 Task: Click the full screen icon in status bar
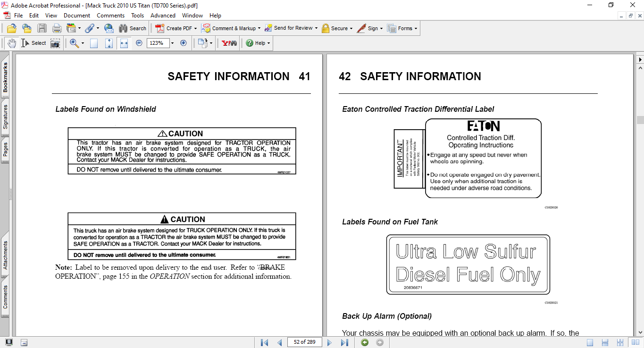pos(9,342)
